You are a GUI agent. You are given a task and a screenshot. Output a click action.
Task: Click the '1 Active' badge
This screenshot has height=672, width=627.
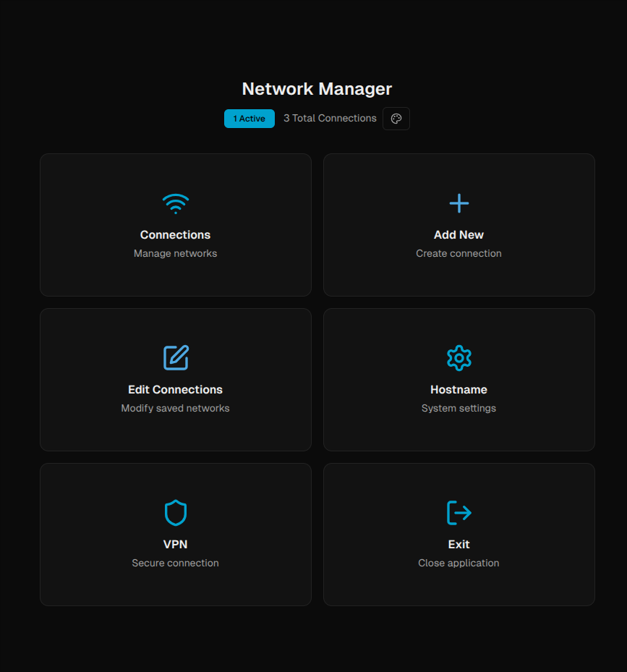coord(249,119)
